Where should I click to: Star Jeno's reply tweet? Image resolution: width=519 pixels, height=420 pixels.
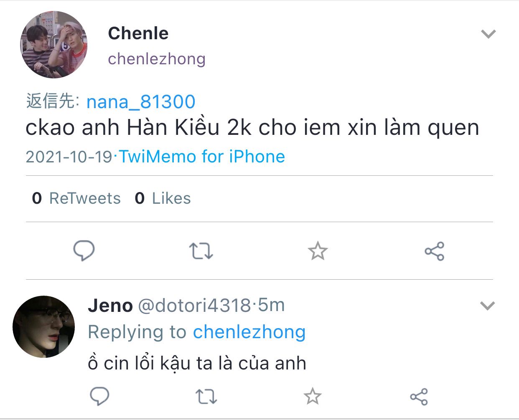click(x=313, y=396)
